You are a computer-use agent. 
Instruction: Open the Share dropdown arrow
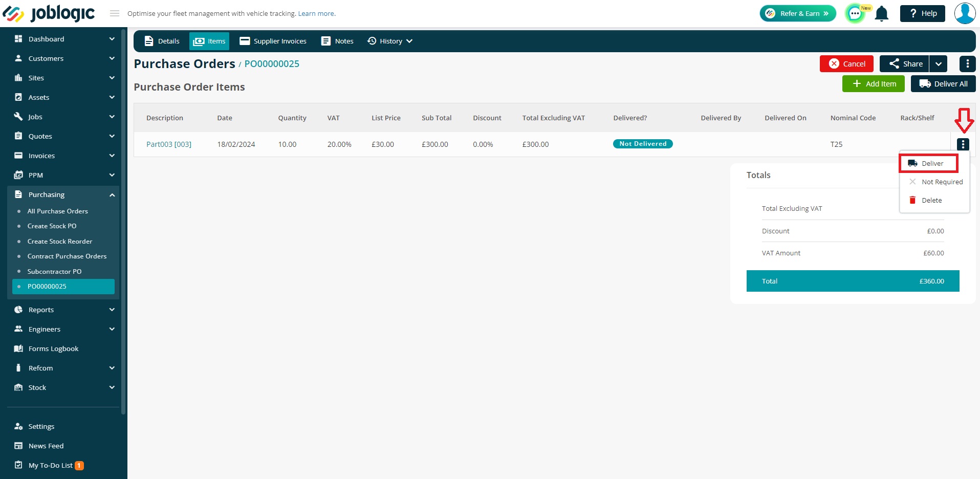pos(938,64)
